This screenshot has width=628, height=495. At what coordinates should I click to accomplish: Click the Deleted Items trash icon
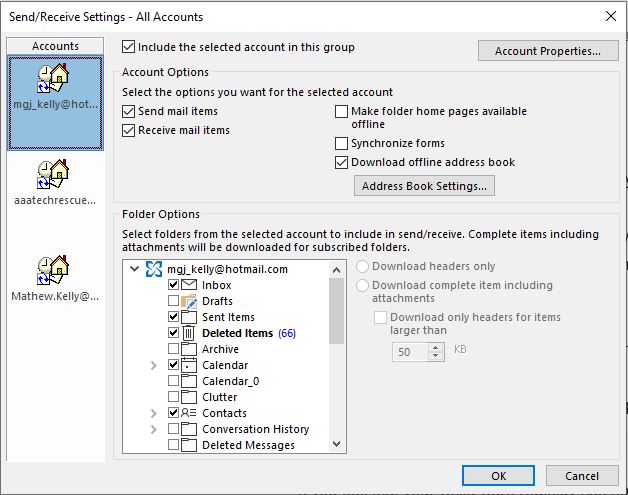[190, 333]
